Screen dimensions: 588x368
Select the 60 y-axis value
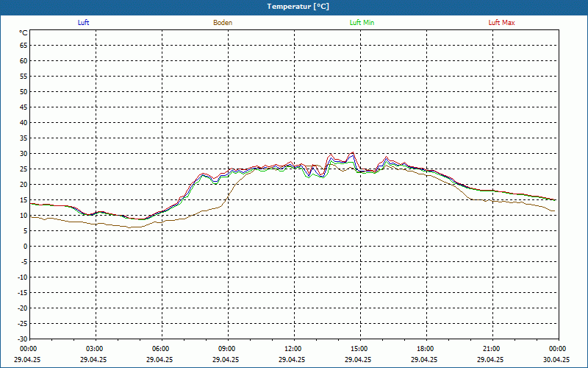click(x=24, y=61)
